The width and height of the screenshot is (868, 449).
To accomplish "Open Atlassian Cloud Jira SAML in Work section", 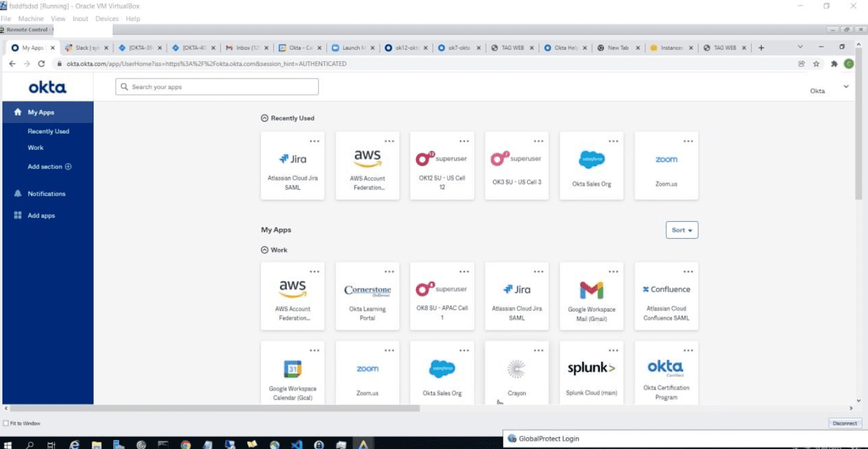I will (x=517, y=296).
